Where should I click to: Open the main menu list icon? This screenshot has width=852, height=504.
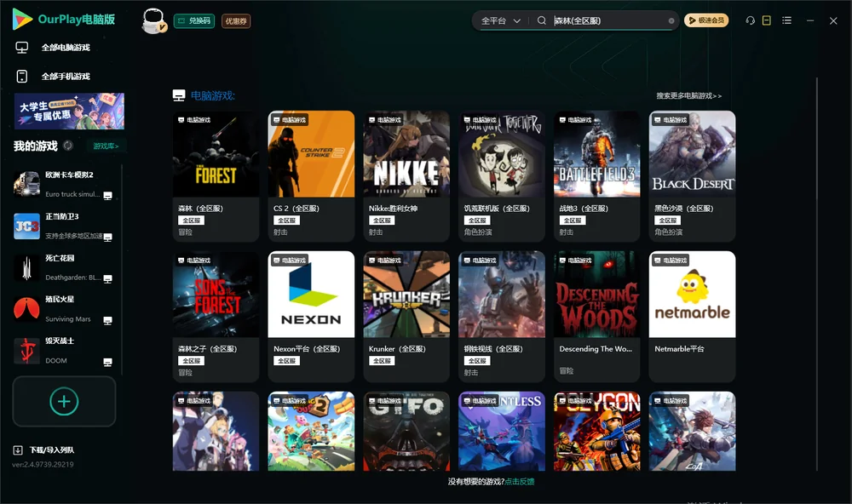[x=786, y=20]
